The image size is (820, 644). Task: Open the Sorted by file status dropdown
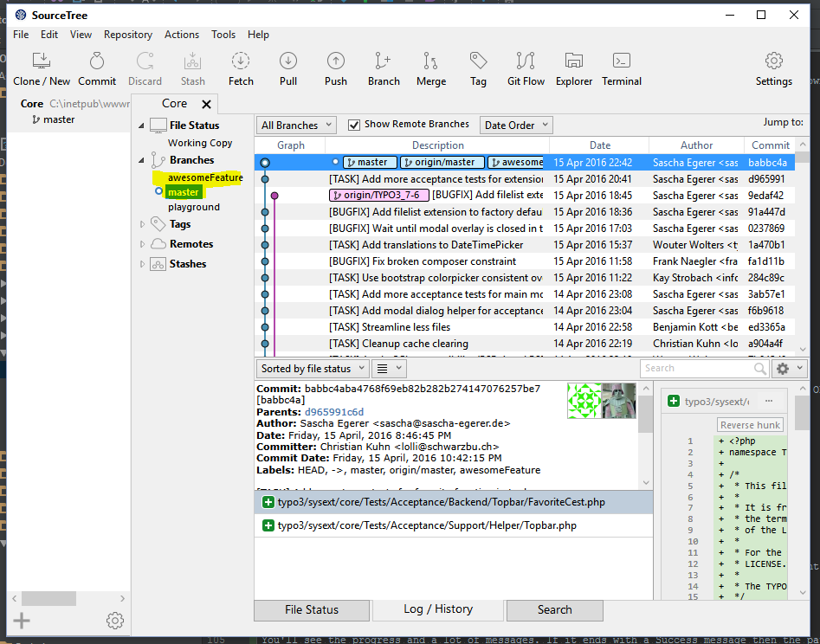313,369
